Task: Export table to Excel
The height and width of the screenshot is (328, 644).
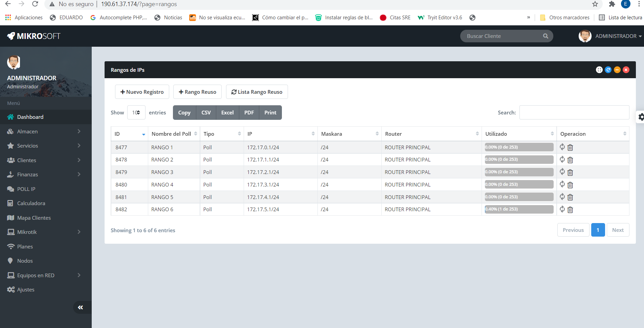Action: [227, 112]
